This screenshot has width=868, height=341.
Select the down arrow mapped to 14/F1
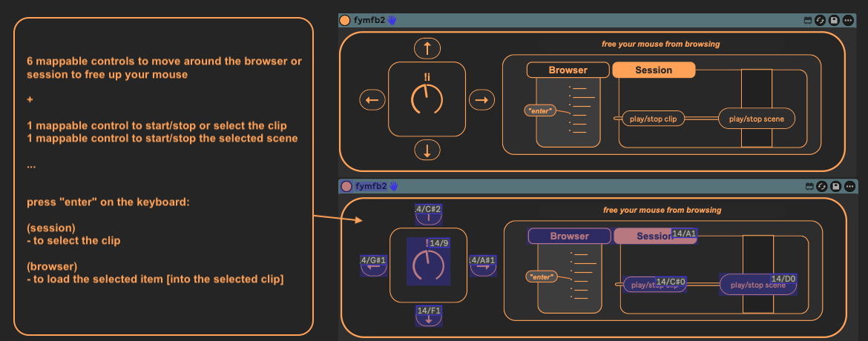pos(428,317)
